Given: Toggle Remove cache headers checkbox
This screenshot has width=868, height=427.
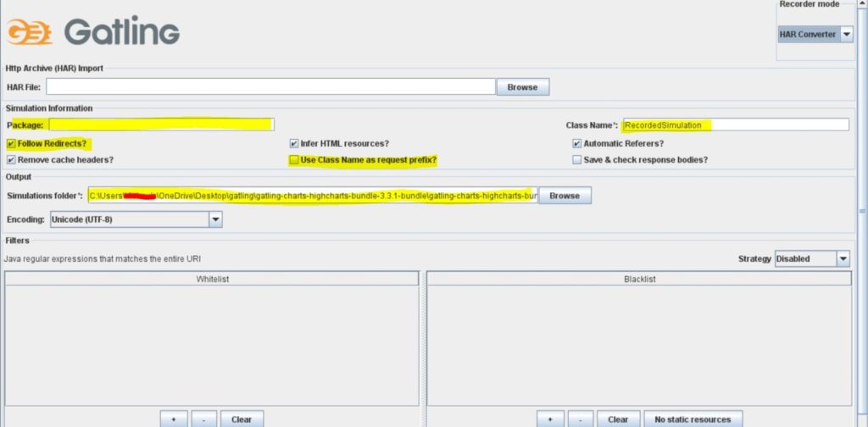Looking at the screenshot, I should point(11,159).
